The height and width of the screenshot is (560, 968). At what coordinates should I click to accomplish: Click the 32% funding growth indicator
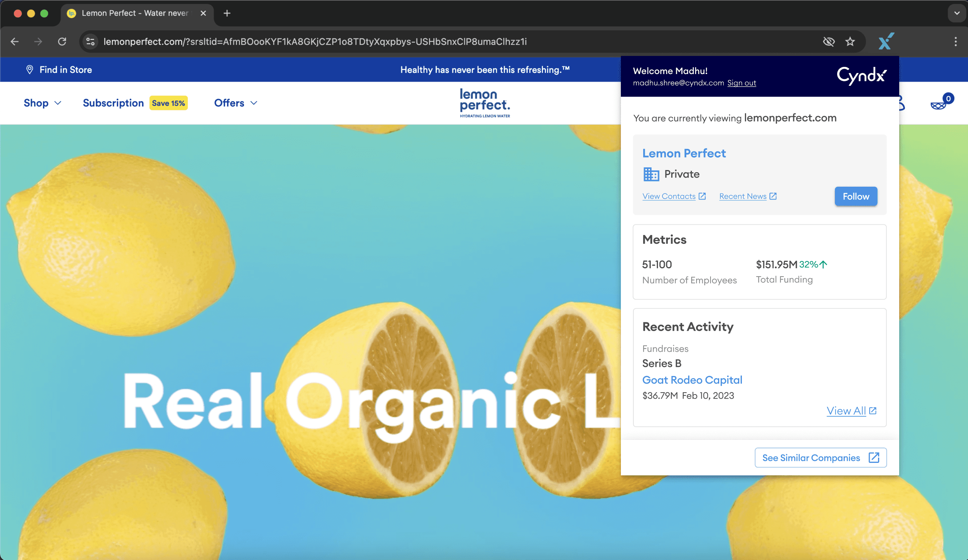813,265
